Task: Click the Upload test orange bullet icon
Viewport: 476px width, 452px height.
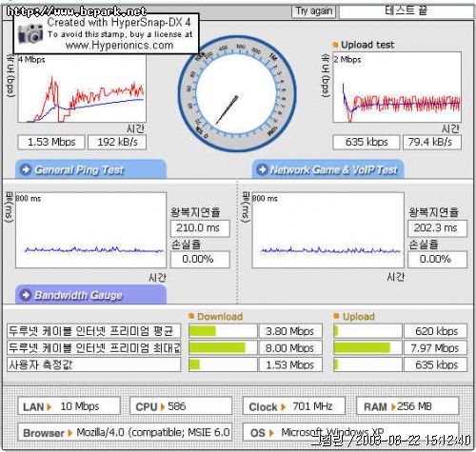Action: (335, 45)
